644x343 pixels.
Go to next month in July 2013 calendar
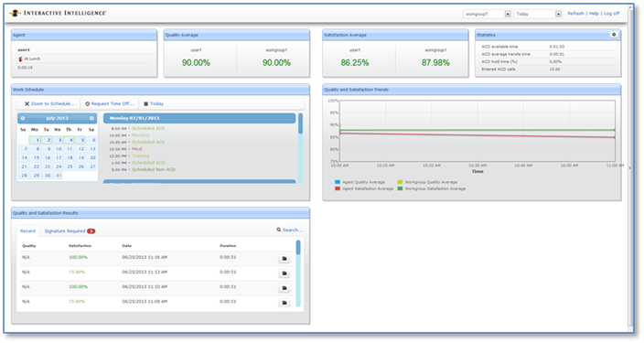[91, 118]
